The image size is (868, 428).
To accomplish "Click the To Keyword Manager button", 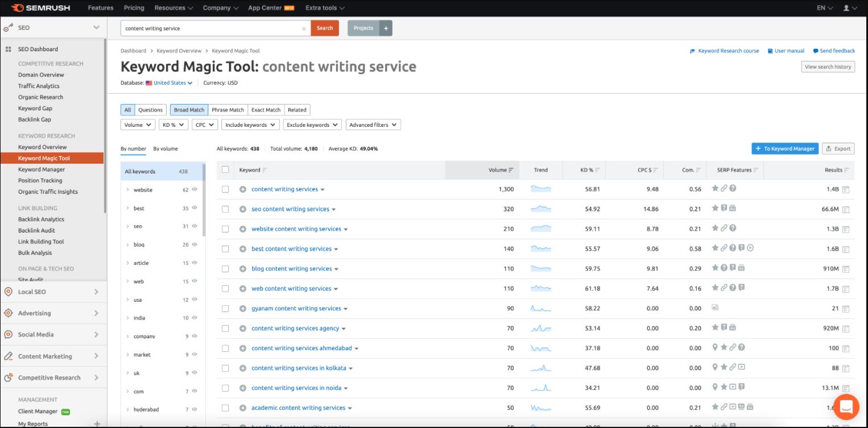I will tap(785, 148).
